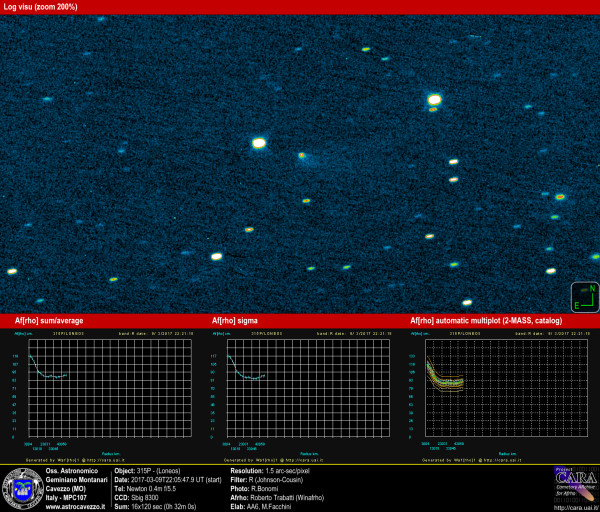600x512 pixels.
Task: Click the Project CARA logo
Action: pos(576,484)
